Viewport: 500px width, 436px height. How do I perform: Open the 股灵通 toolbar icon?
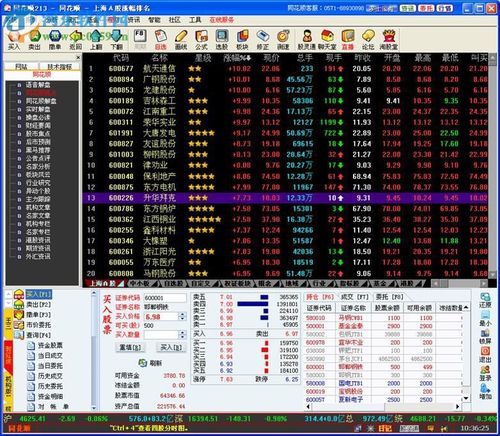307,39
